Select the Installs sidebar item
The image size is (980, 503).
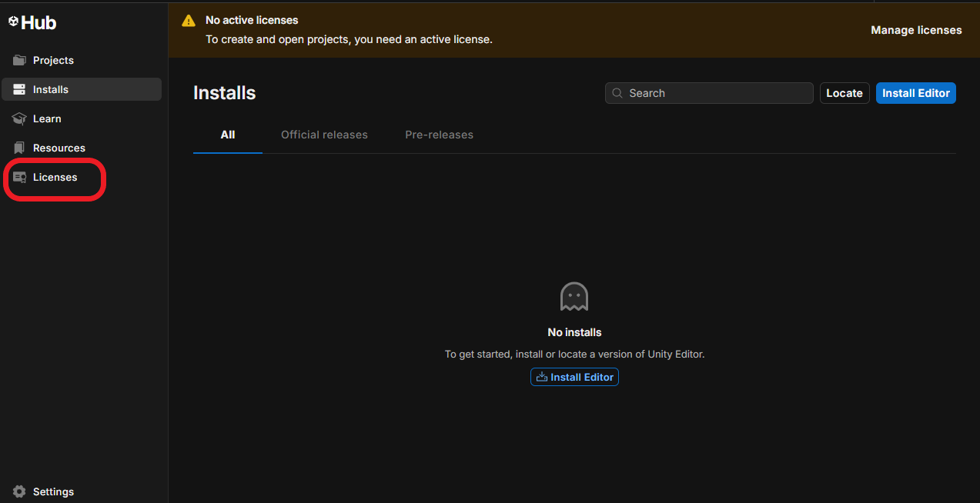coord(82,89)
